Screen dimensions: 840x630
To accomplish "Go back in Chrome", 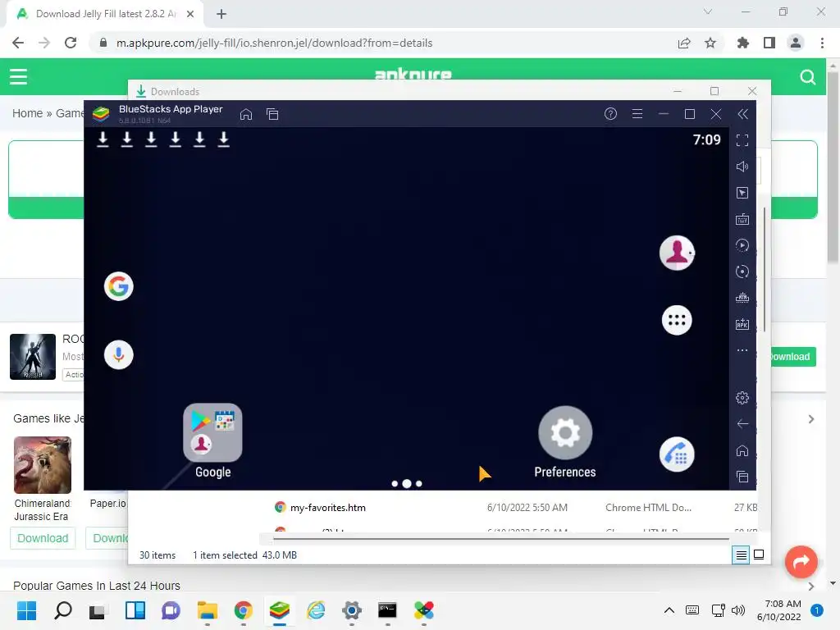I will point(18,43).
